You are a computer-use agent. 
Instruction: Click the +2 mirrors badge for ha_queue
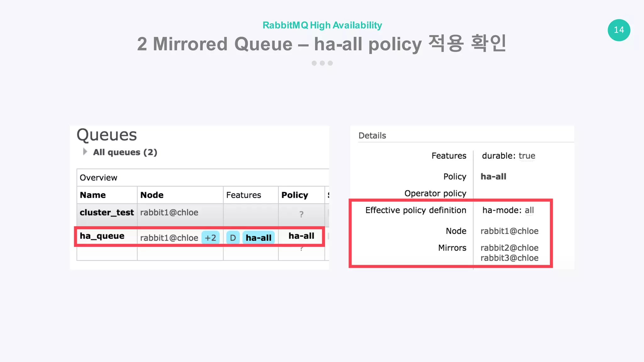click(210, 238)
